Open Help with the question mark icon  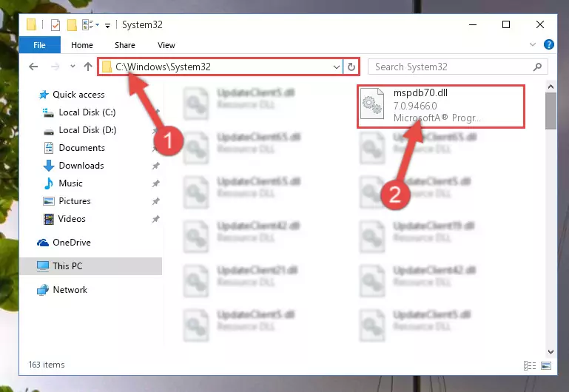pyautogui.click(x=549, y=44)
